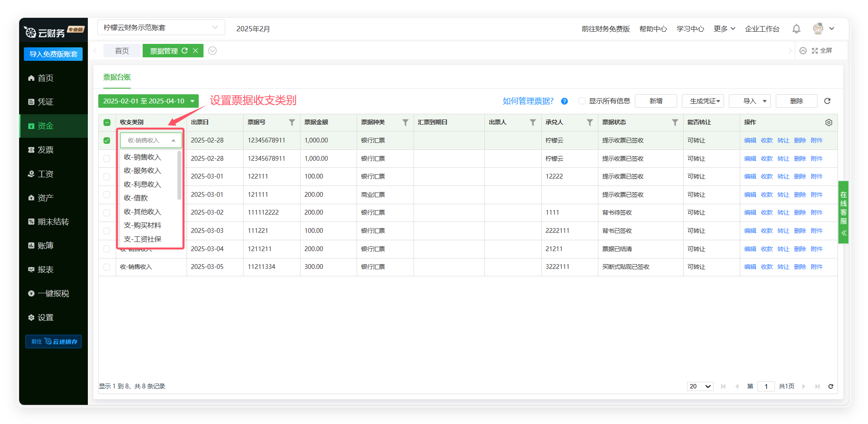Click the blue help question mark icon
This screenshot has width=868, height=424.
point(564,101)
